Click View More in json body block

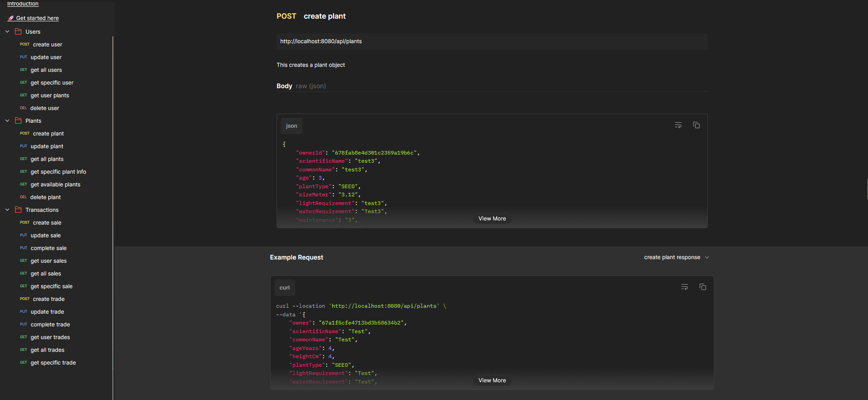coord(492,219)
